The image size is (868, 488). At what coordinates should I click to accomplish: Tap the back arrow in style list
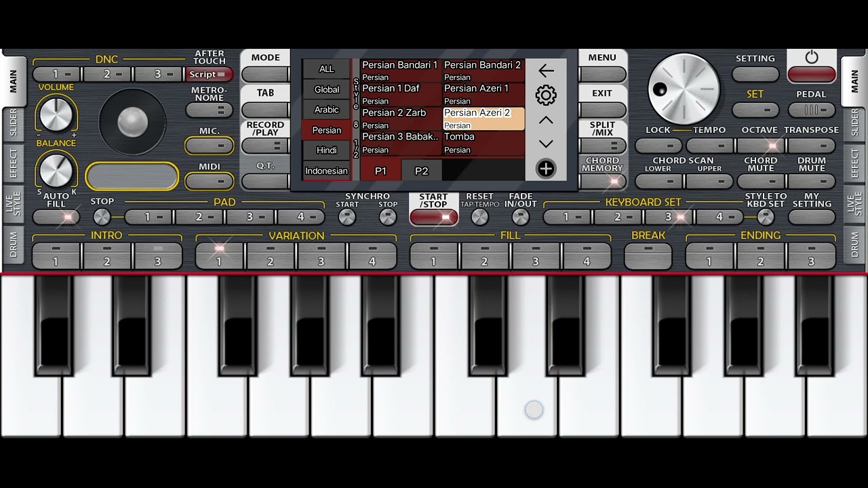[546, 70]
